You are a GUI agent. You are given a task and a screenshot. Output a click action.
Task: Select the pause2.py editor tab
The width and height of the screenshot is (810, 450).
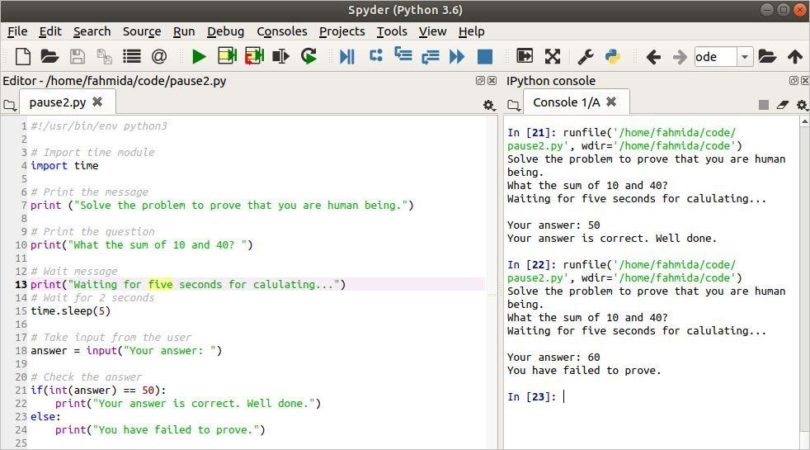[x=58, y=102]
